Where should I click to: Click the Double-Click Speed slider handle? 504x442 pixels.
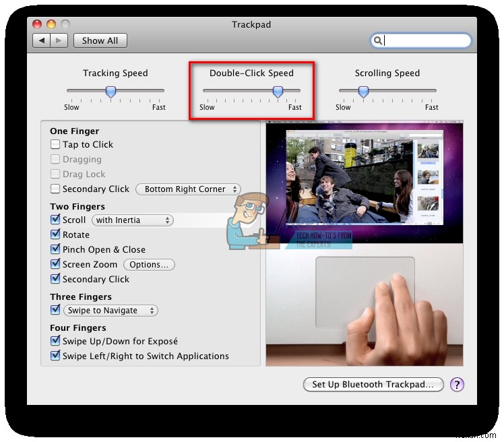tap(278, 92)
